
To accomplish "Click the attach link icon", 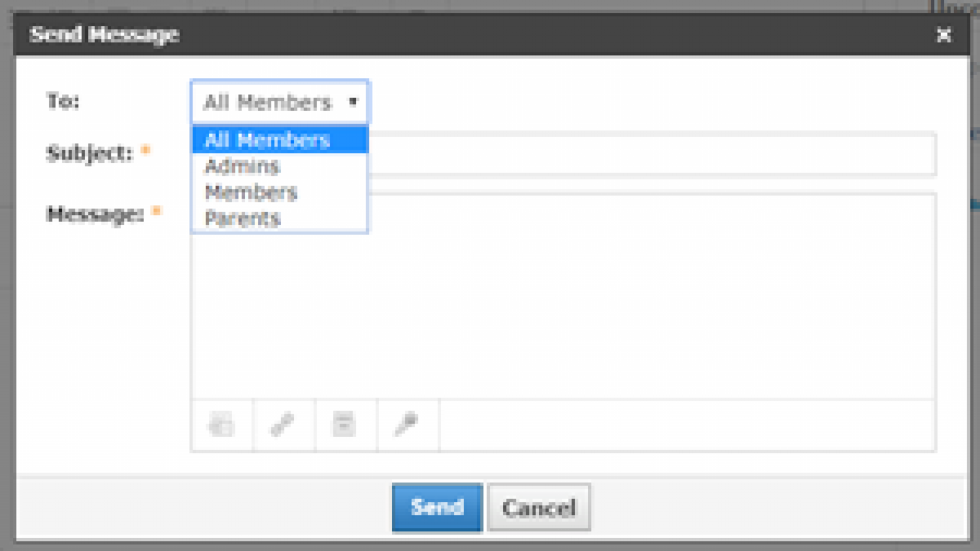I will pos(283,425).
